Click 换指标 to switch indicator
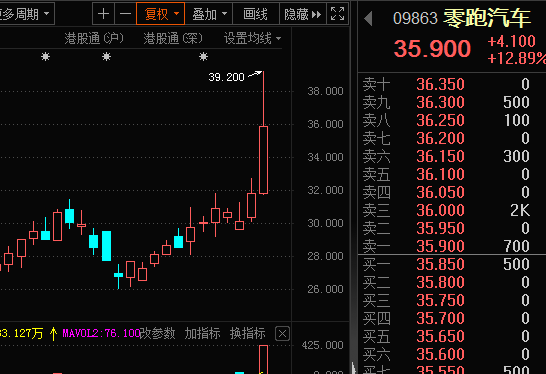 (x=248, y=333)
